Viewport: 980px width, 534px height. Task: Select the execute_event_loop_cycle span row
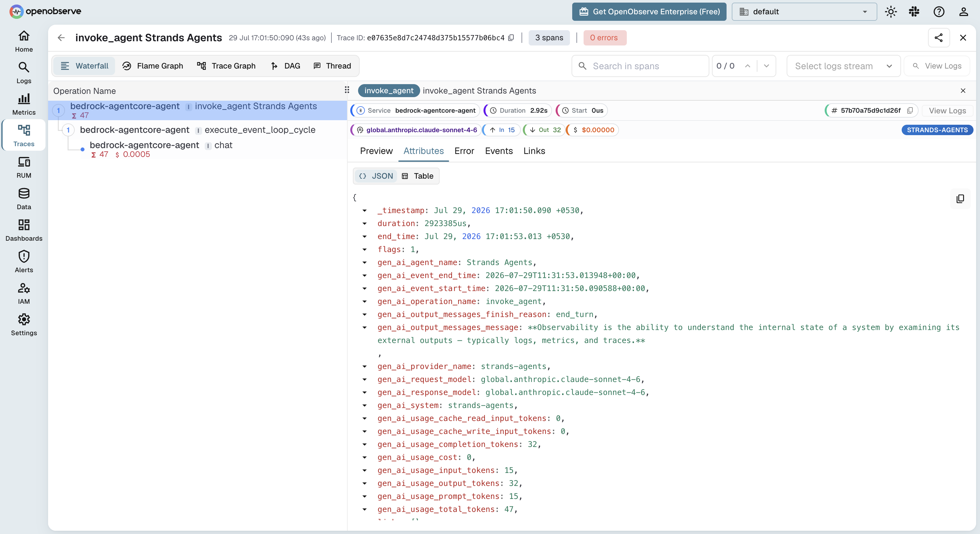click(x=198, y=130)
